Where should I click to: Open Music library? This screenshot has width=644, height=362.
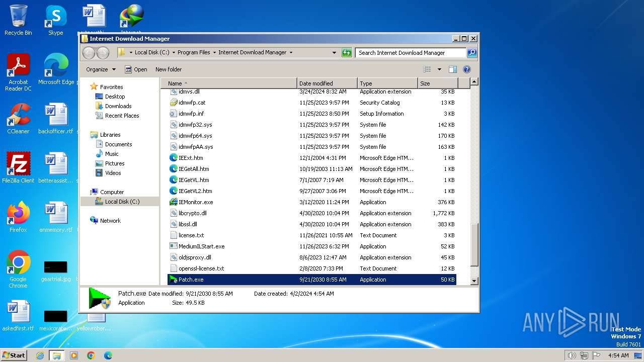point(112,154)
